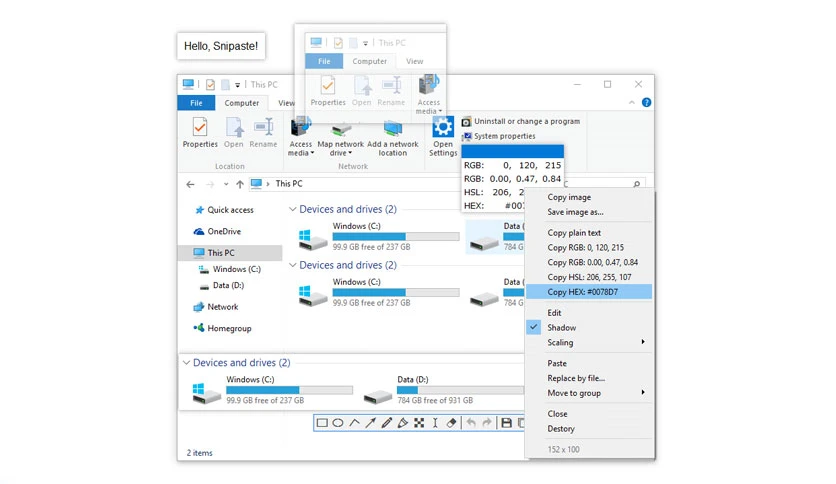Undo the last annotation
This screenshot has width=836, height=484.
(x=471, y=423)
